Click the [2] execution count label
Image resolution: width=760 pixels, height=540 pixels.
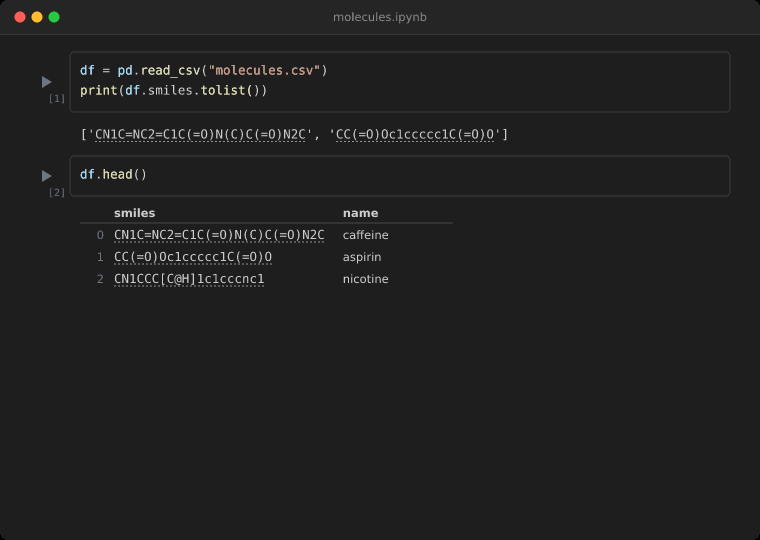(57, 192)
